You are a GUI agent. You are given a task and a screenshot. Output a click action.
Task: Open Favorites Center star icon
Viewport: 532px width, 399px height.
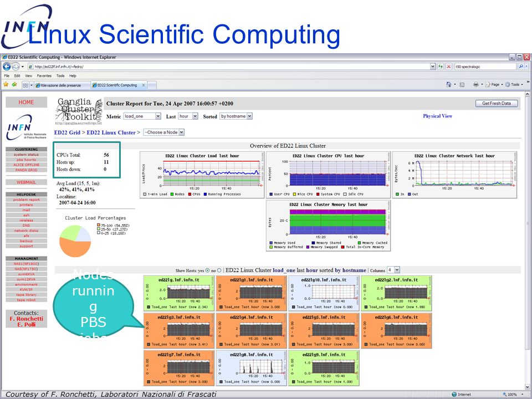tap(6, 84)
